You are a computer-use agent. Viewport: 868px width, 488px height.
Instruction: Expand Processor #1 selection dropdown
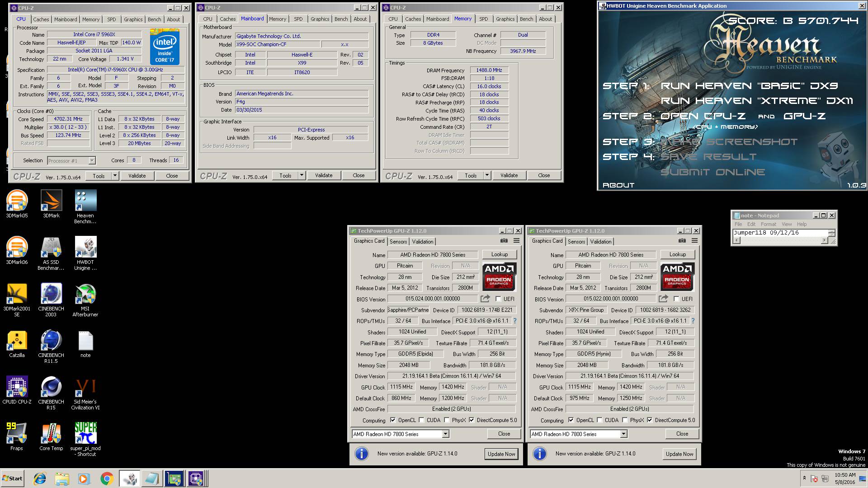click(92, 160)
